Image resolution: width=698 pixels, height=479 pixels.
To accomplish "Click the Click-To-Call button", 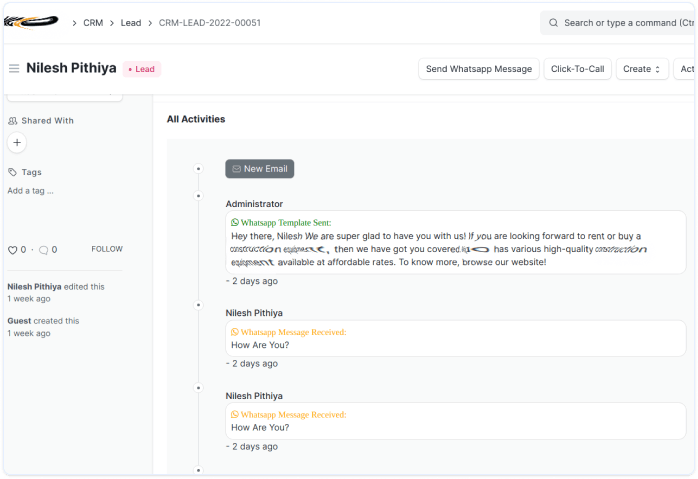I will point(578,69).
